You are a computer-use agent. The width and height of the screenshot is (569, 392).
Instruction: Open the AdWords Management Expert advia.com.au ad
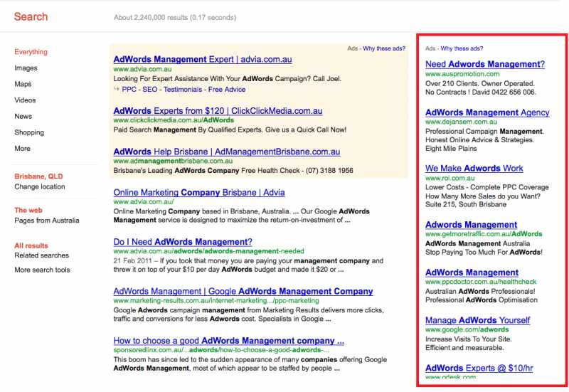203,59
